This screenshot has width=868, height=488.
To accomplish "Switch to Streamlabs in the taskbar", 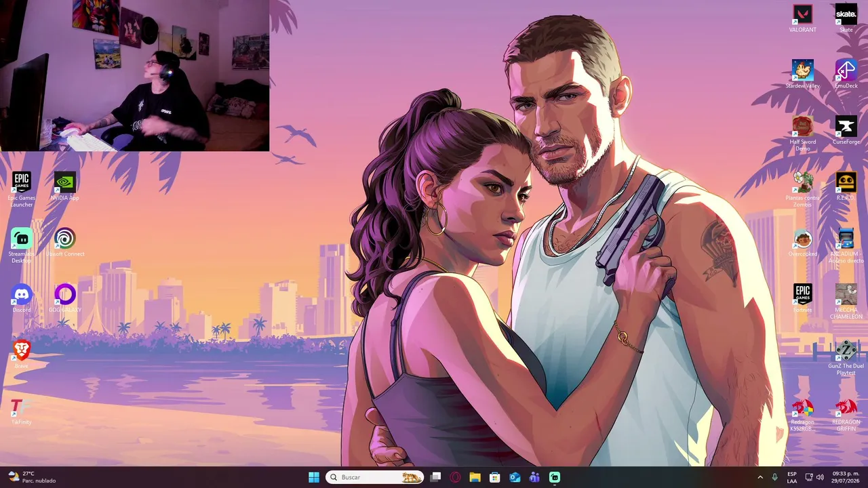I will pos(555,477).
